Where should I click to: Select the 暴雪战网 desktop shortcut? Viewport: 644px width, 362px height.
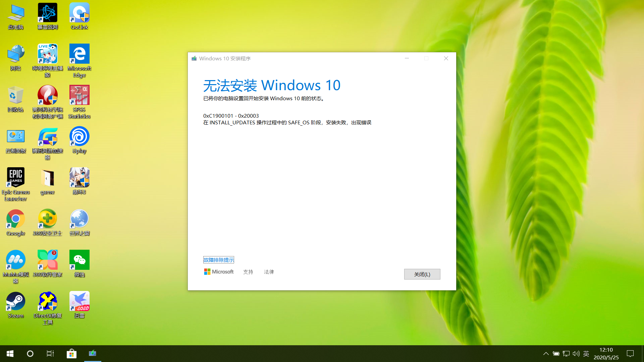[x=47, y=16]
